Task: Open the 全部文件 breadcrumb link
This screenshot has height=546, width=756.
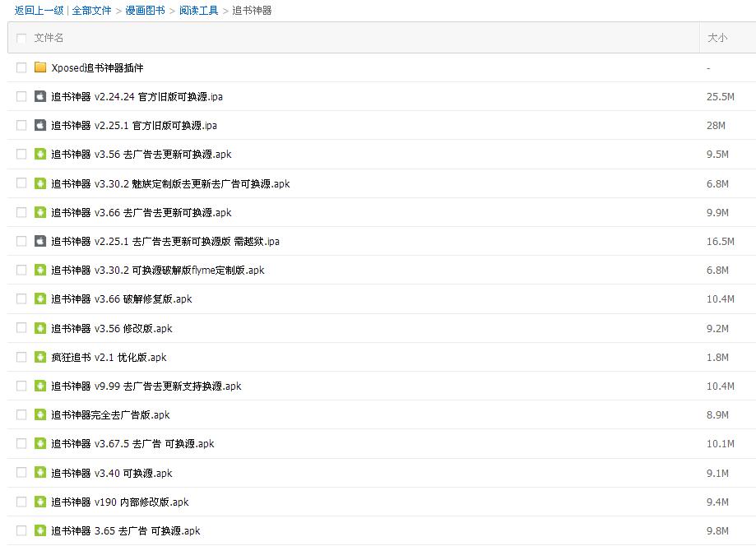Action: pyautogui.click(x=91, y=11)
